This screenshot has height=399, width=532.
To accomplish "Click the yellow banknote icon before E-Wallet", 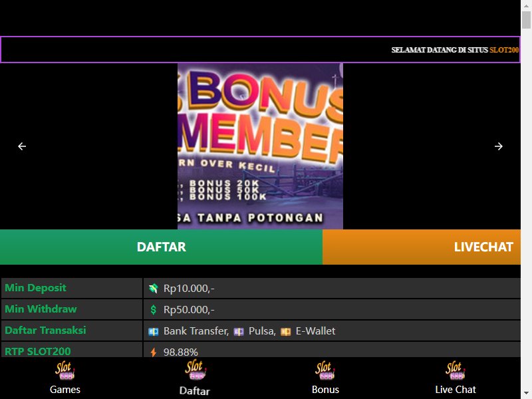I will click(x=286, y=331).
